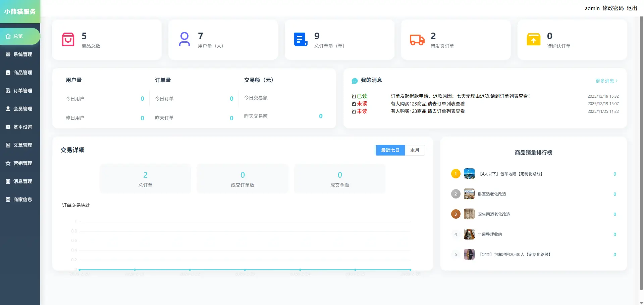The image size is (644, 305).
Task: Switch transaction details to 本月
Action: 415,150
